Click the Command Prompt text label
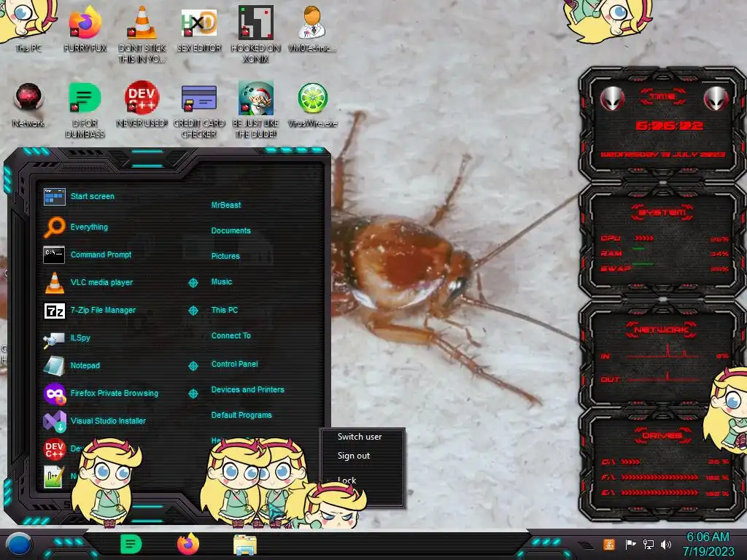 coord(101,254)
